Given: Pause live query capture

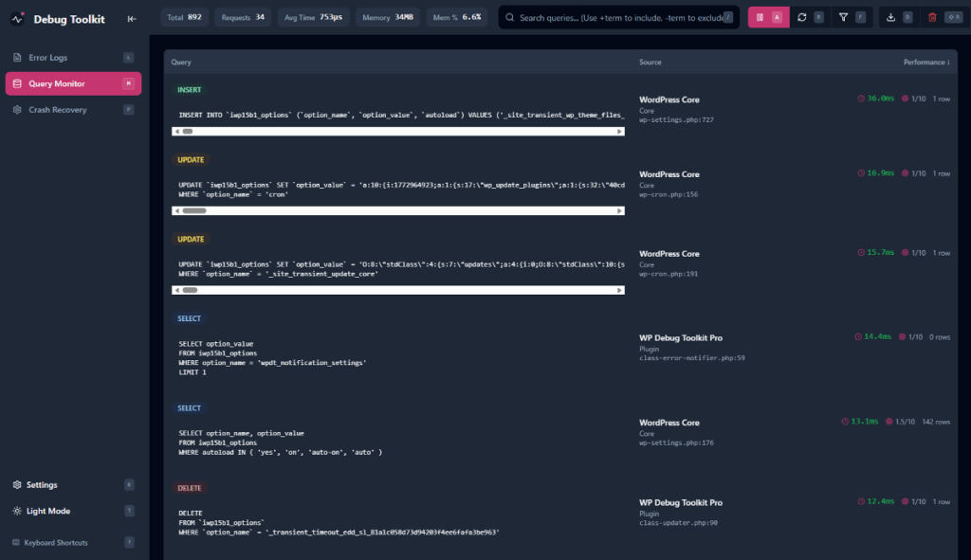Looking at the screenshot, I should pos(760,16).
